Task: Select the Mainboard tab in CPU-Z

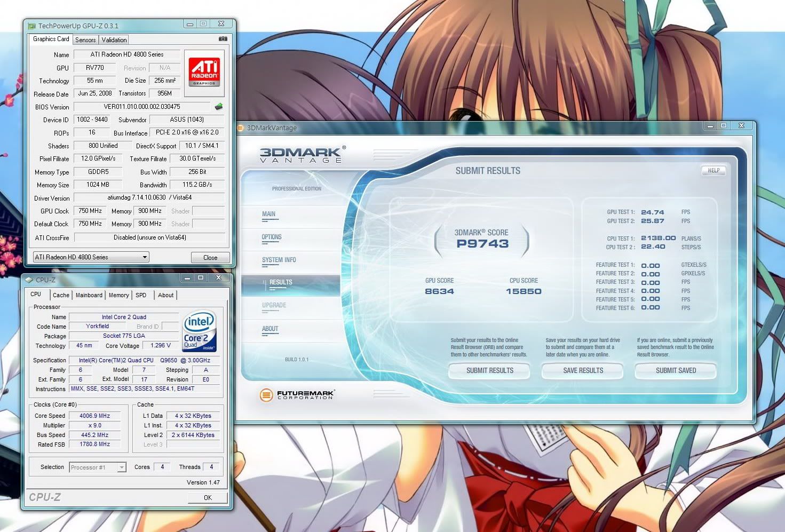Action: coord(89,295)
